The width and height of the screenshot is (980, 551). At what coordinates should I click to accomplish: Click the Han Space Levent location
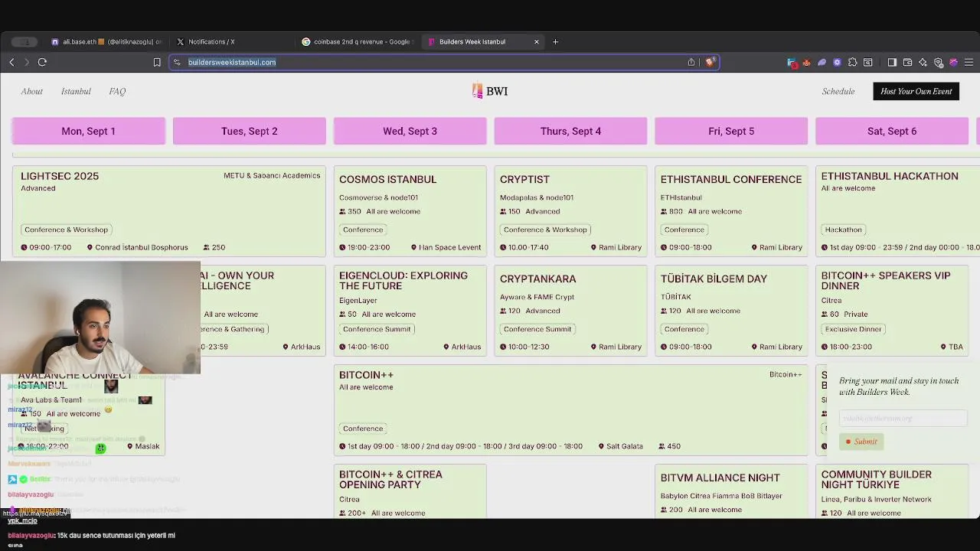point(446,247)
